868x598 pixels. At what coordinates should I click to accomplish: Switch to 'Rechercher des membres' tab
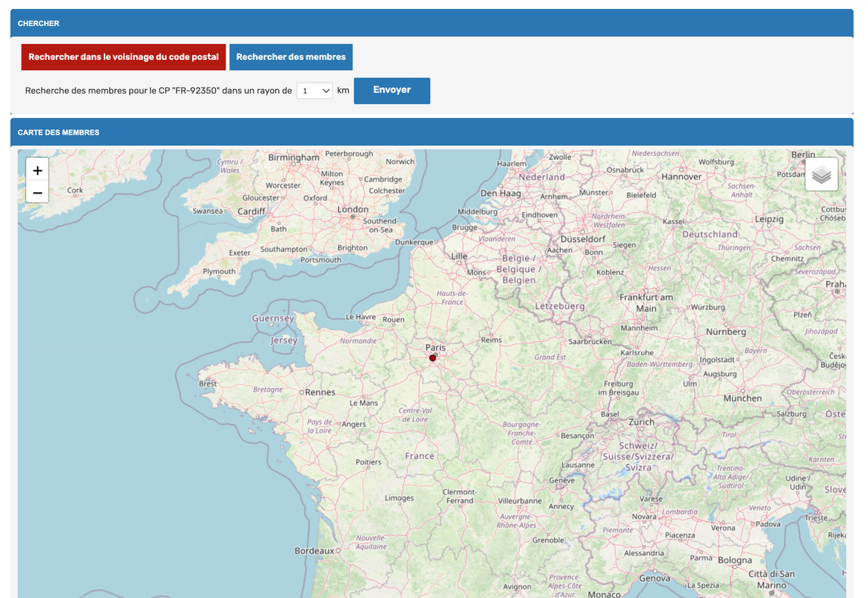(291, 57)
